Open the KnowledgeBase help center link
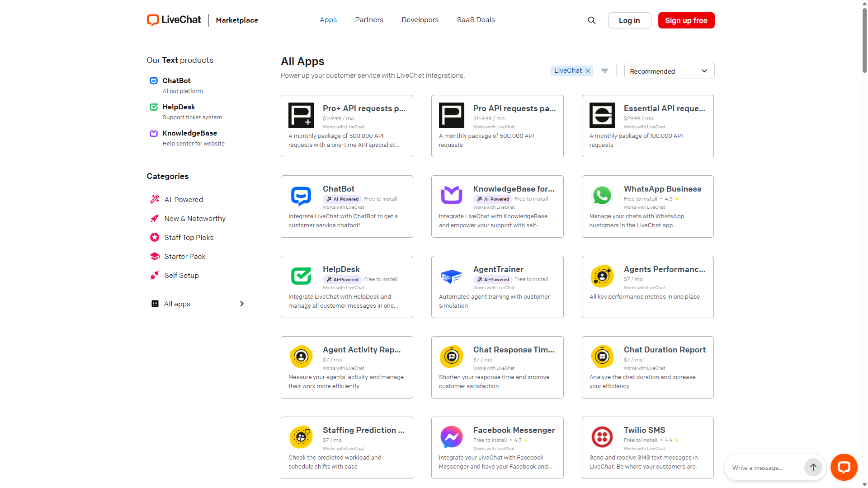Viewport: 868px width, 488px height. pos(193,138)
